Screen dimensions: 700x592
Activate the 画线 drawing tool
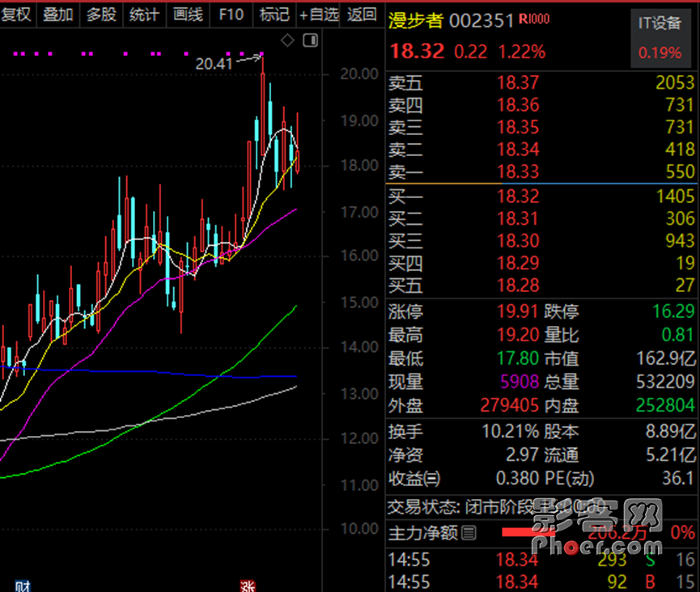click(188, 15)
